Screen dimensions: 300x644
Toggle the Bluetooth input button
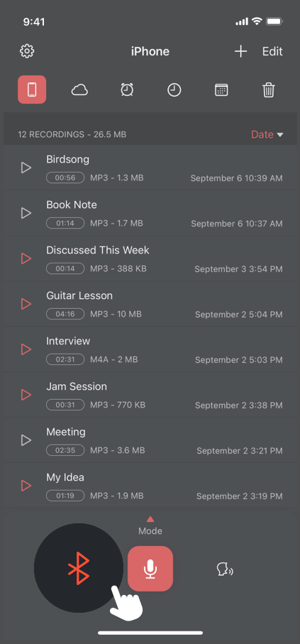[79, 568]
